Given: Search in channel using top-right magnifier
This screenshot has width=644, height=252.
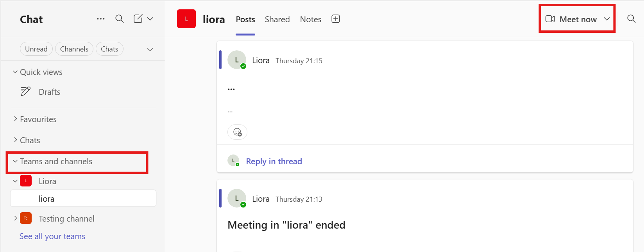Looking at the screenshot, I should click(631, 19).
